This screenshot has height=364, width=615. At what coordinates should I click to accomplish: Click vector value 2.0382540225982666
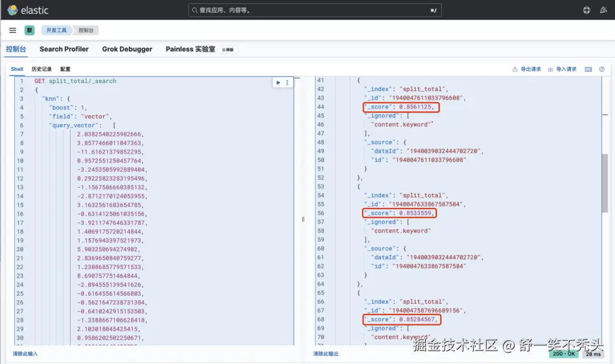click(110, 134)
